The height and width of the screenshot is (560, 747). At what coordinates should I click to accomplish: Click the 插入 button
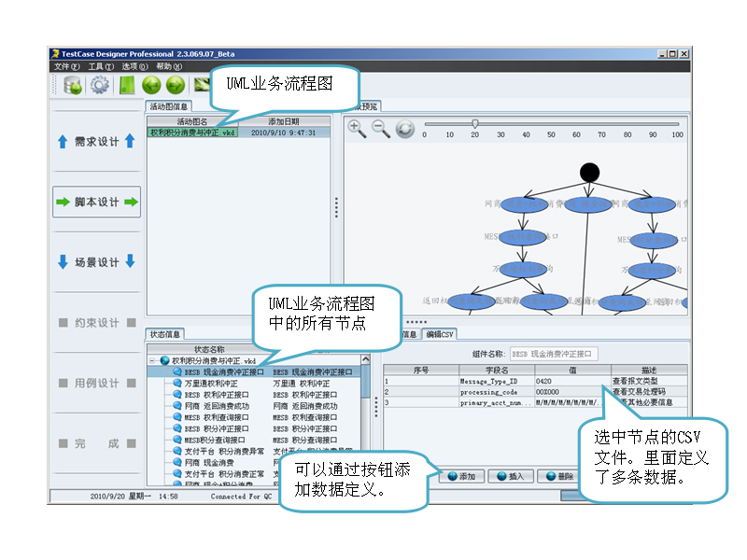[510, 476]
